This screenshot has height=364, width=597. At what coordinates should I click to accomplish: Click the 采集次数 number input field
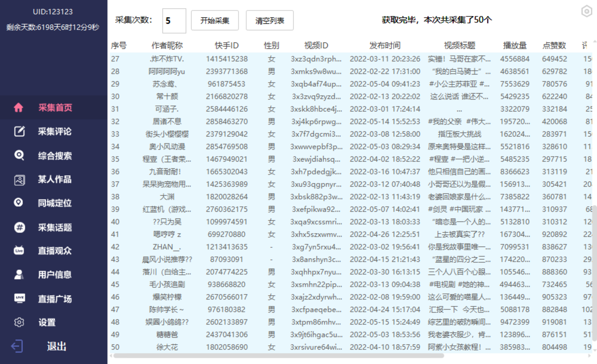tap(174, 20)
